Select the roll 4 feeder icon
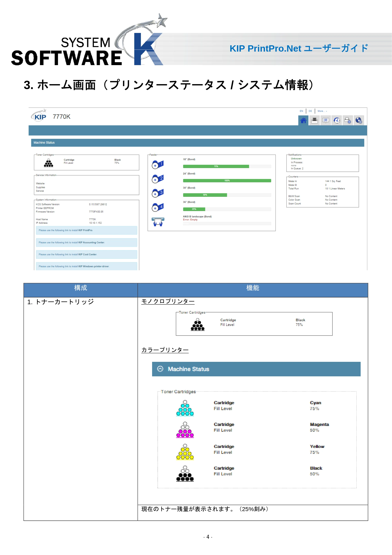The width and height of the screenshot is (392, 555). tap(158, 207)
